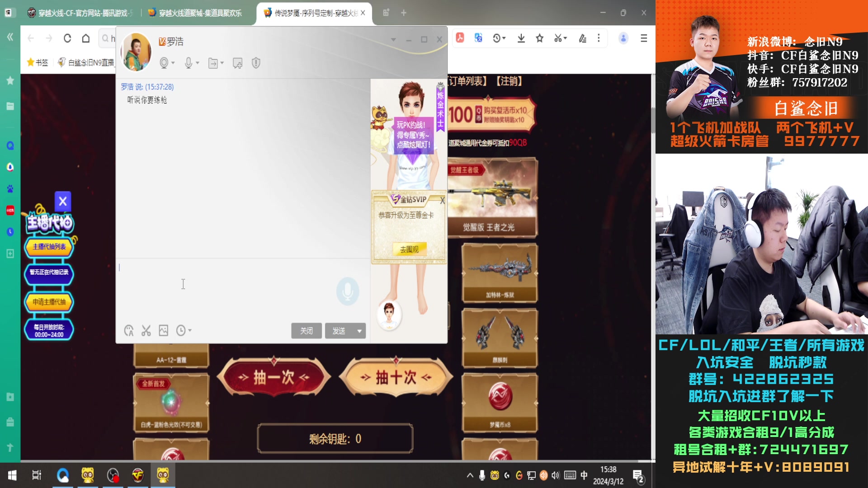Start a video call in the QQ chat

(x=164, y=63)
